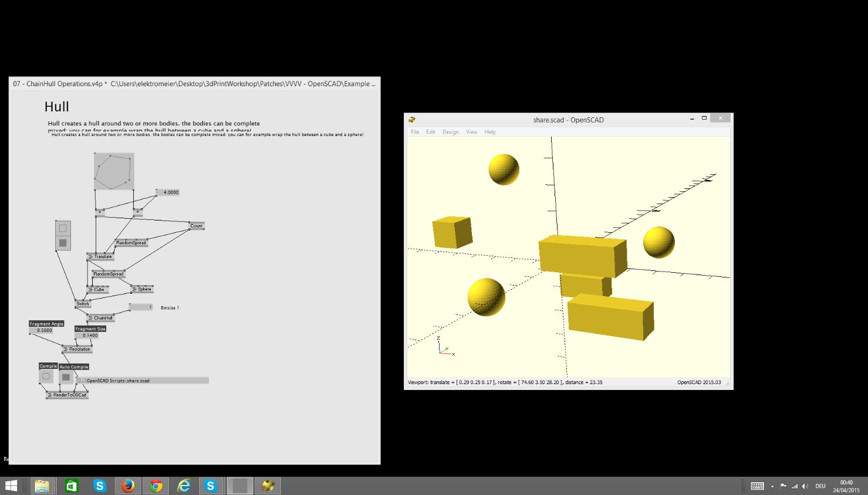Expand hidden system tray icons
This screenshot has height=495, width=868.
(772, 486)
